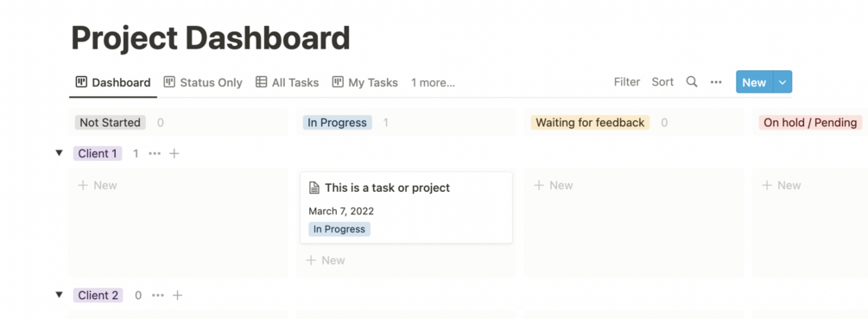Open the 'This is a task or project' card
This screenshot has width=868, height=319.
[406, 207]
